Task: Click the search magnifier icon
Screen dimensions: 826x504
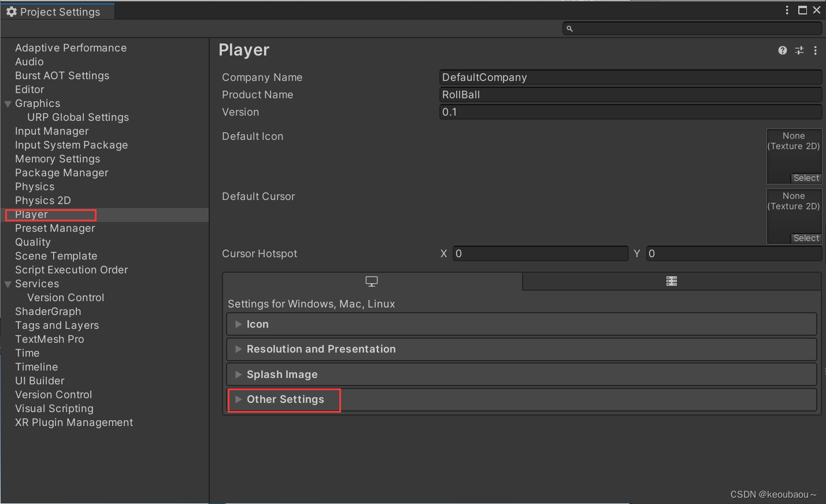Action: click(x=569, y=28)
